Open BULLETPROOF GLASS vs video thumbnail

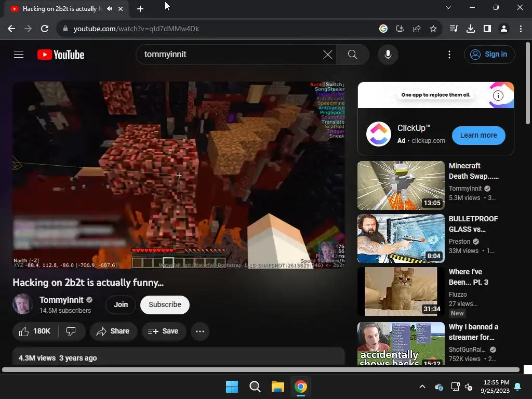point(401,238)
